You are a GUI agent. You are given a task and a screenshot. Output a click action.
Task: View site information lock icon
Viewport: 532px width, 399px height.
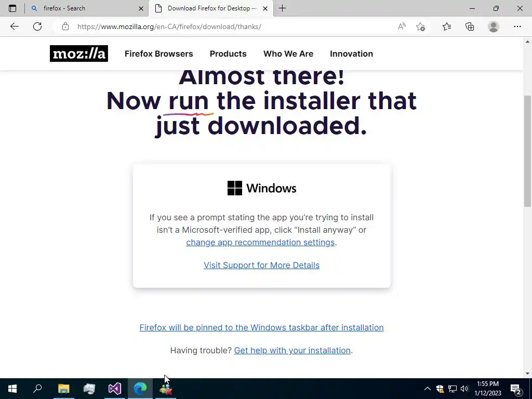(65, 26)
